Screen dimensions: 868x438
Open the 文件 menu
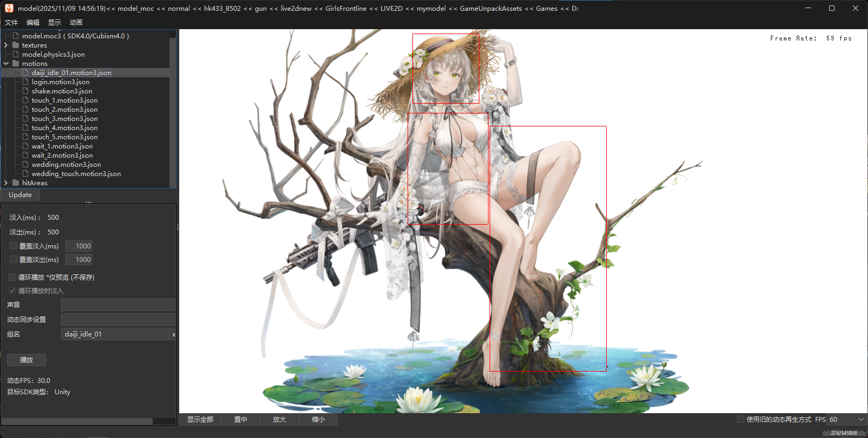(11, 23)
